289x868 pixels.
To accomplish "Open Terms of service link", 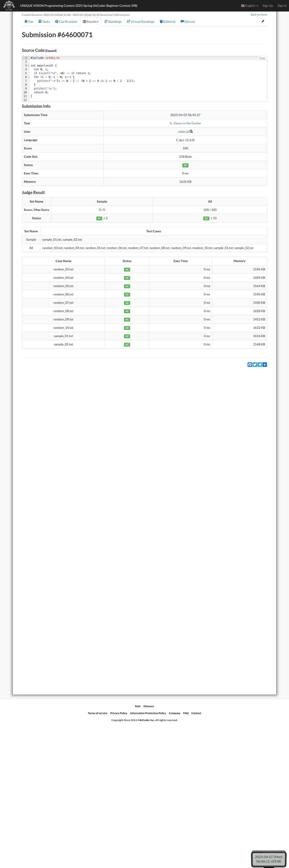I will click(97, 713).
